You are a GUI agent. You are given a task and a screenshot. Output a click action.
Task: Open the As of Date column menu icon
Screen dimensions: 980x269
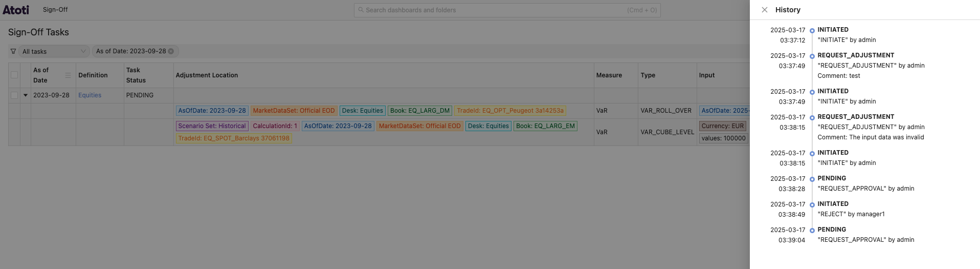click(x=68, y=75)
